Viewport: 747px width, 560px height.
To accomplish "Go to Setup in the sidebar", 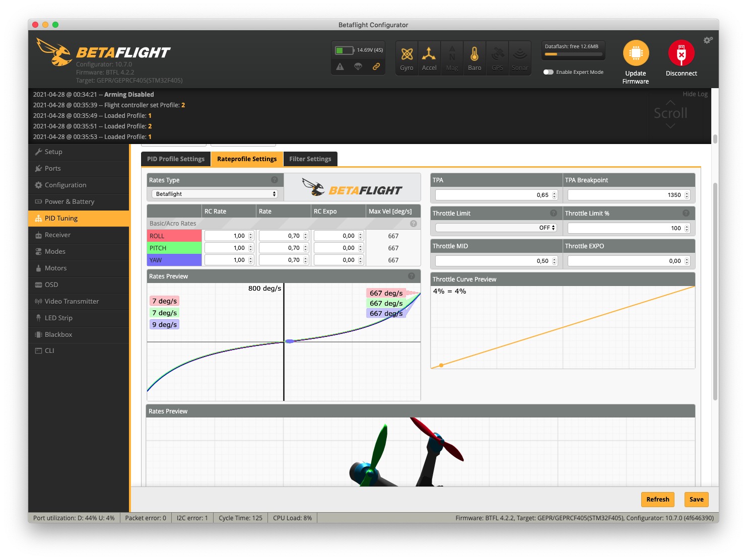I will [79, 152].
